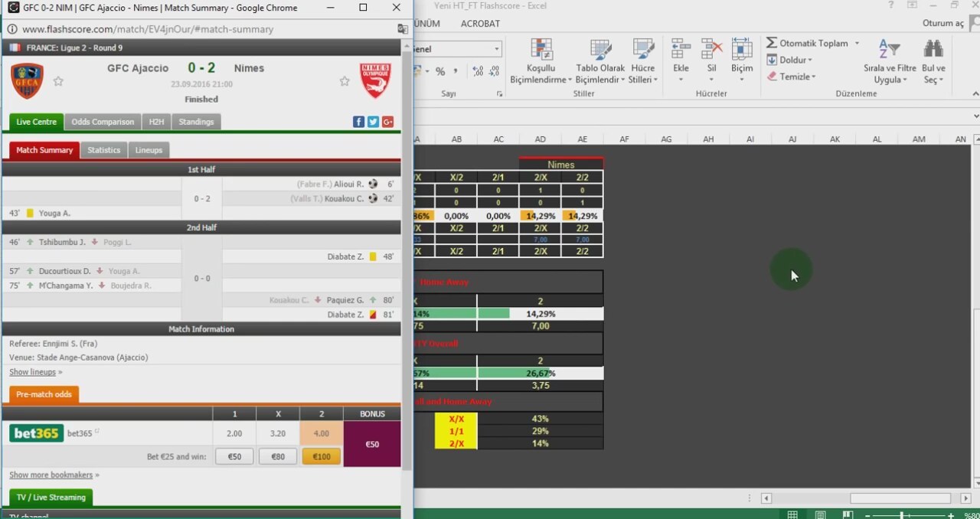Image resolution: width=980 pixels, height=519 pixels.
Task: Click the bet365 logo
Action: pos(37,433)
